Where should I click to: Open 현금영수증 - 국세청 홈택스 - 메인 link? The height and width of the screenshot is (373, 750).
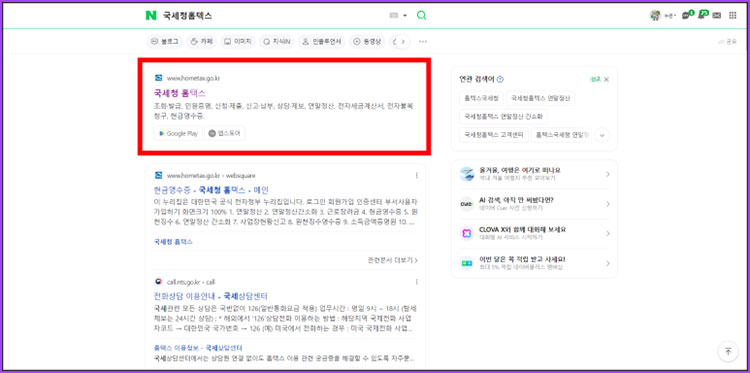(x=211, y=189)
